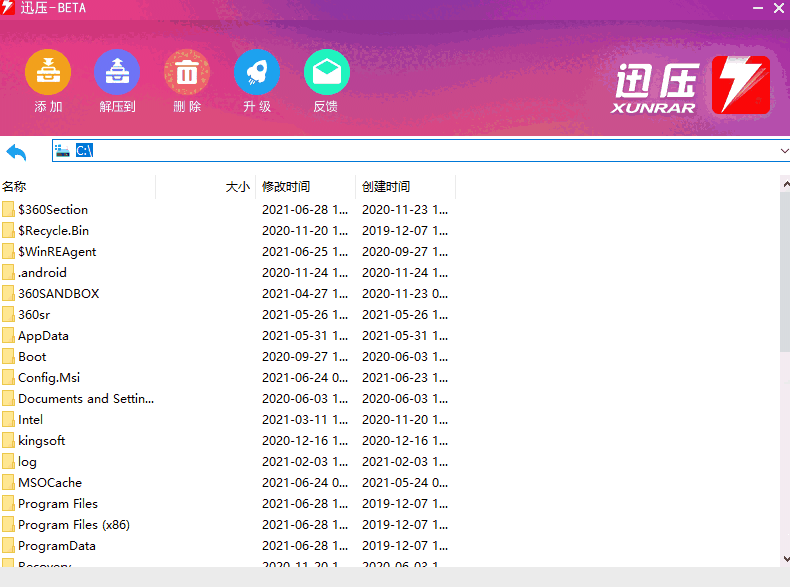Select the Documents and Settings folder
The height and width of the screenshot is (587, 790).
pyautogui.click(x=85, y=399)
